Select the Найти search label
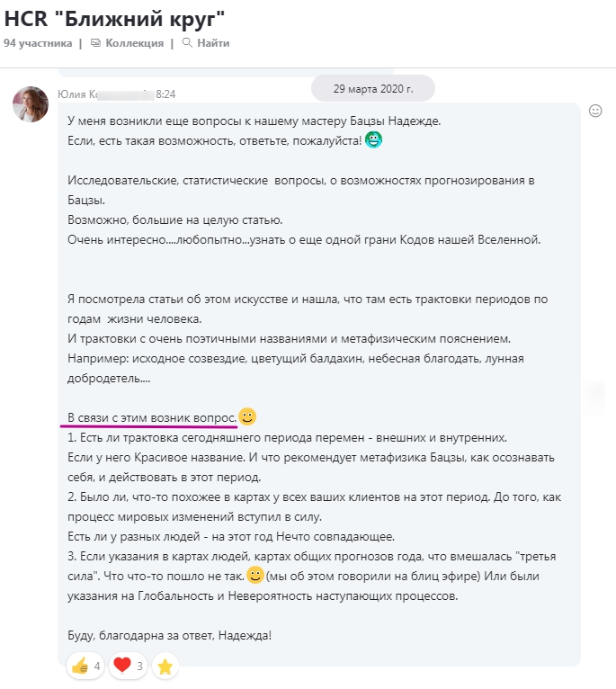 [x=213, y=43]
